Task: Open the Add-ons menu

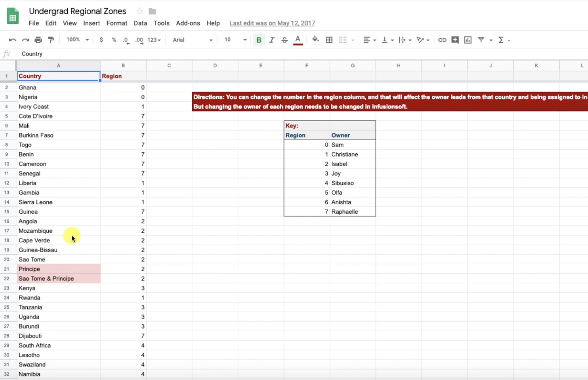Action: pyautogui.click(x=188, y=23)
